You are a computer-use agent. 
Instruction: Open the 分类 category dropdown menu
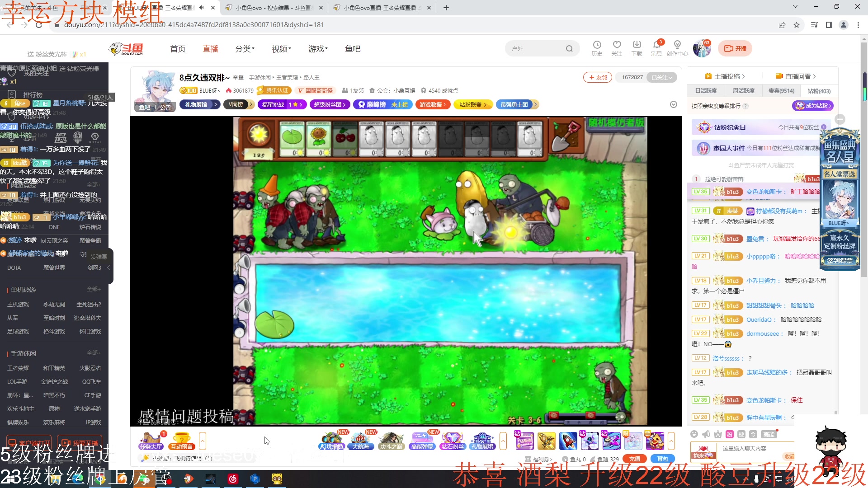[x=245, y=49]
